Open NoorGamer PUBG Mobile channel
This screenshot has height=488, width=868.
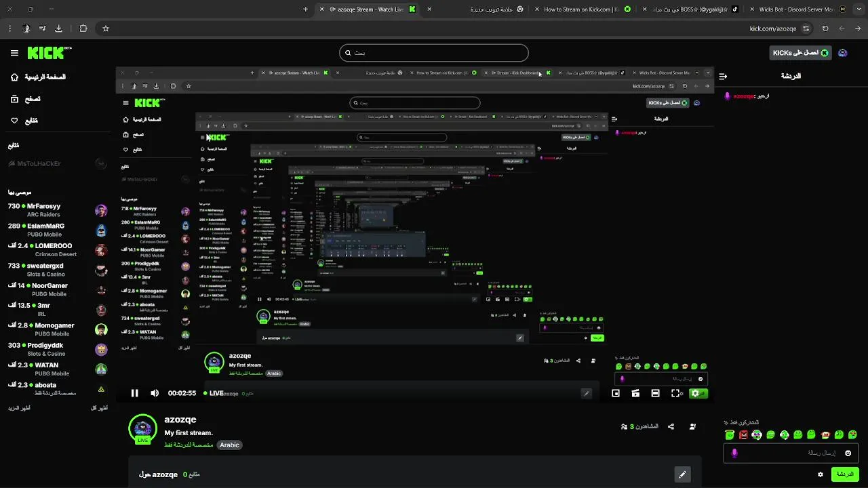point(58,289)
